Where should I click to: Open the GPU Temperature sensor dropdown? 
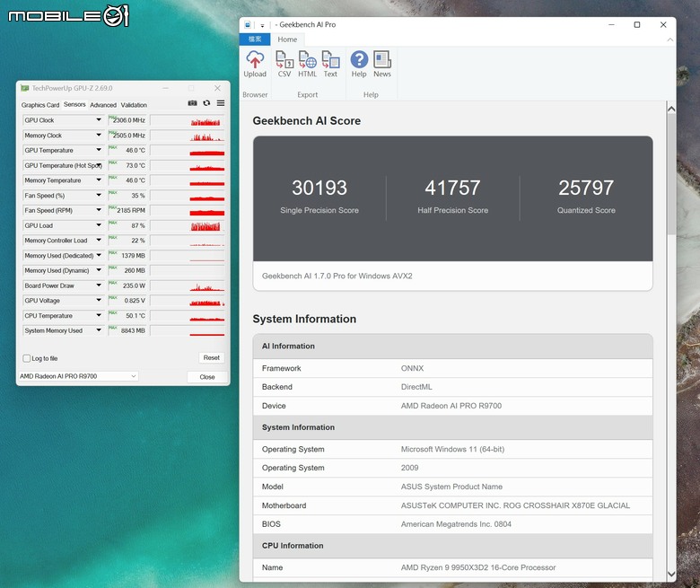pos(99,151)
